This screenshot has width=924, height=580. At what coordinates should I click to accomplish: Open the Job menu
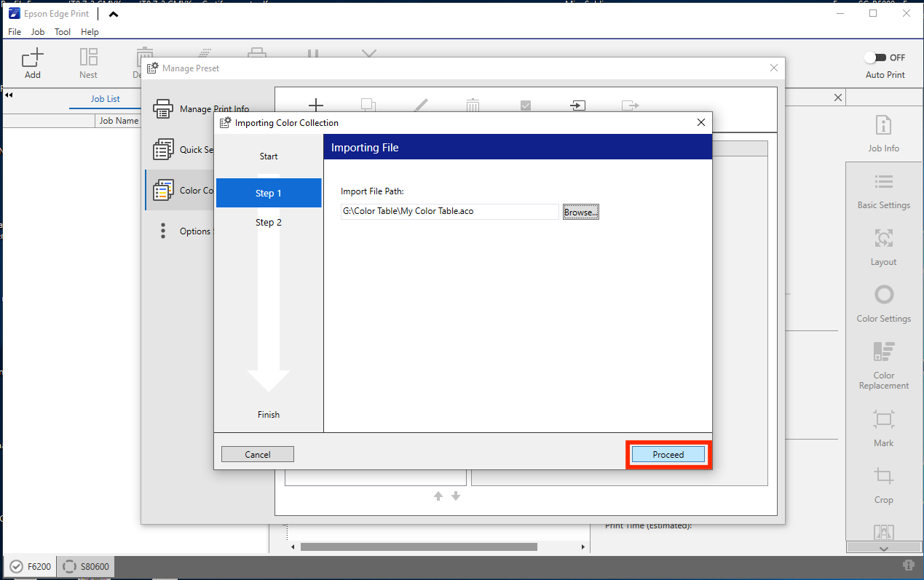pyautogui.click(x=38, y=32)
